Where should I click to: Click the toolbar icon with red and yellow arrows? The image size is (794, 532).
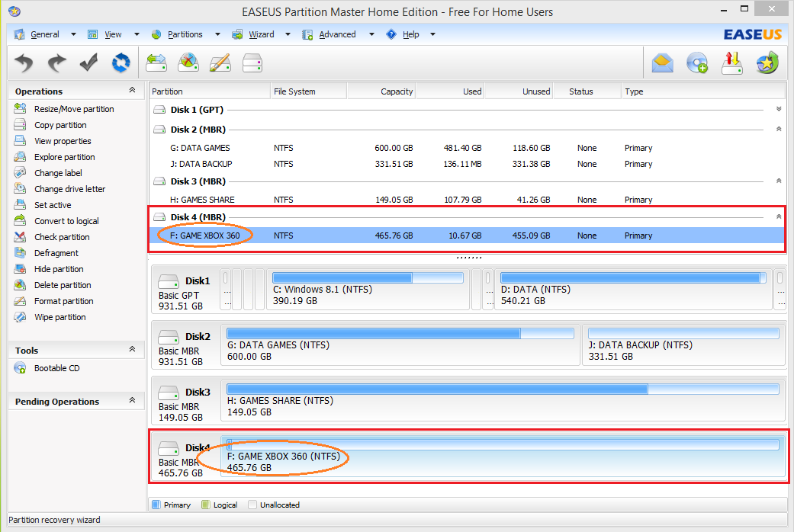[x=731, y=62]
